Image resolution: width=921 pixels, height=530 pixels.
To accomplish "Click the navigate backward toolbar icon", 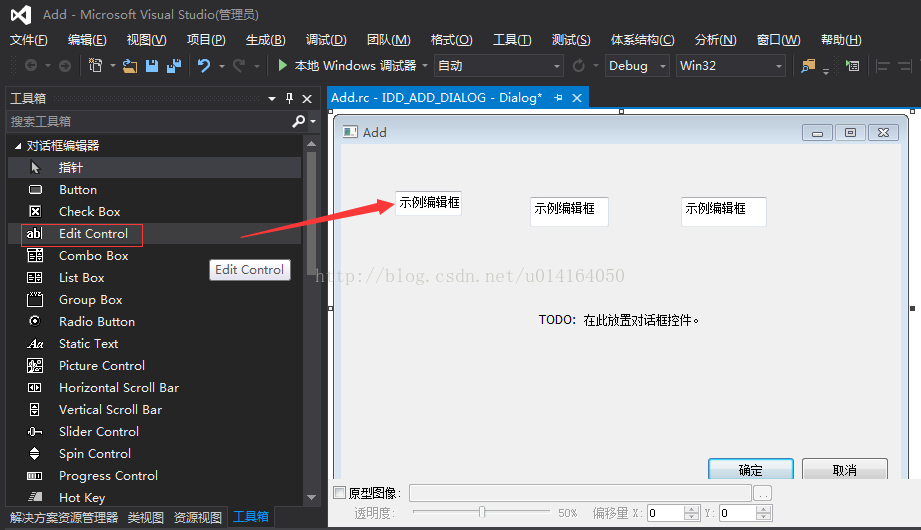I will coord(31,65).
